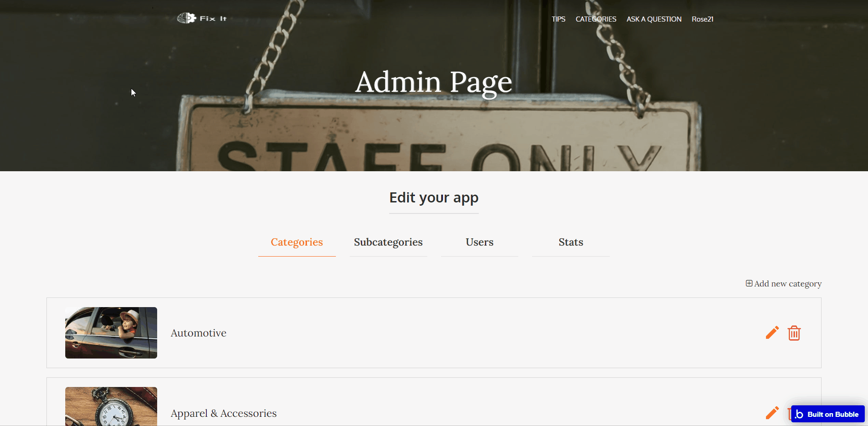Screen dimensions: 868x426
Task: Edit the Apparel & Accessories category pencil icon
Action: 772,413
